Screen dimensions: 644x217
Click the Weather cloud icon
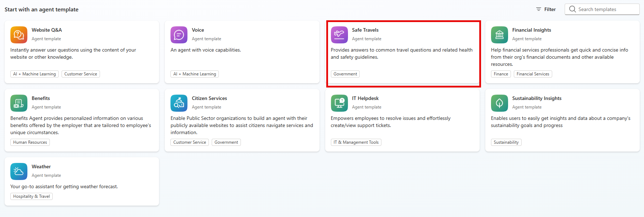click(x=19, y=171)
